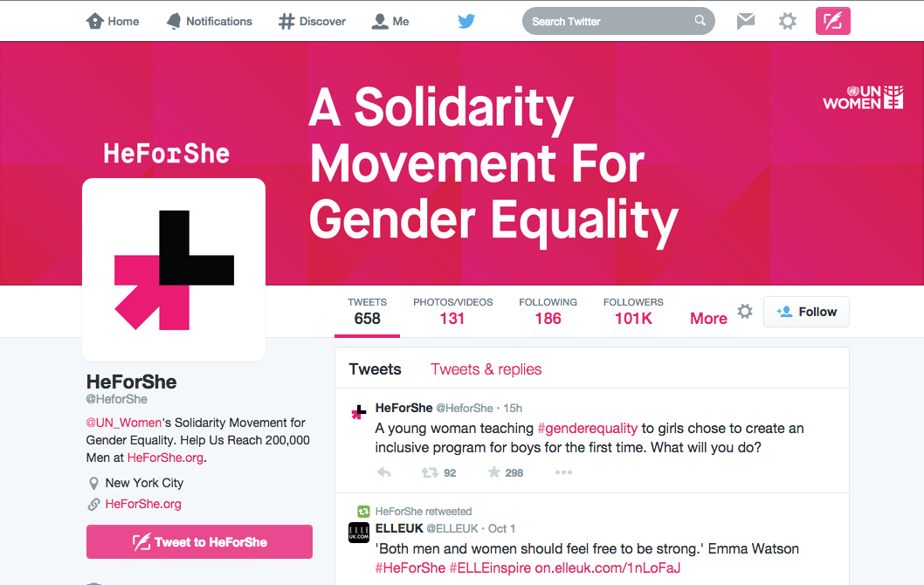The image size is (924, 585).
Task: Expand the More profile stats menu
Action: coord(708,319)
